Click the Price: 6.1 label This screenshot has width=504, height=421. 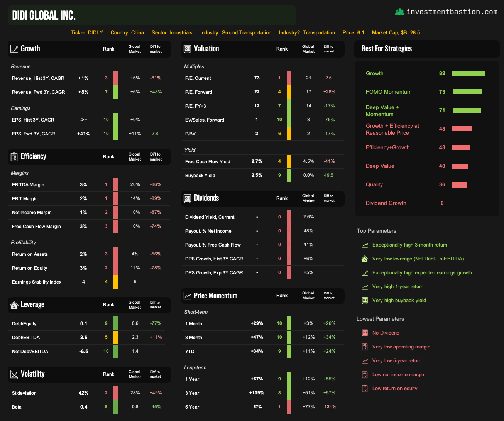coord(353,33)
